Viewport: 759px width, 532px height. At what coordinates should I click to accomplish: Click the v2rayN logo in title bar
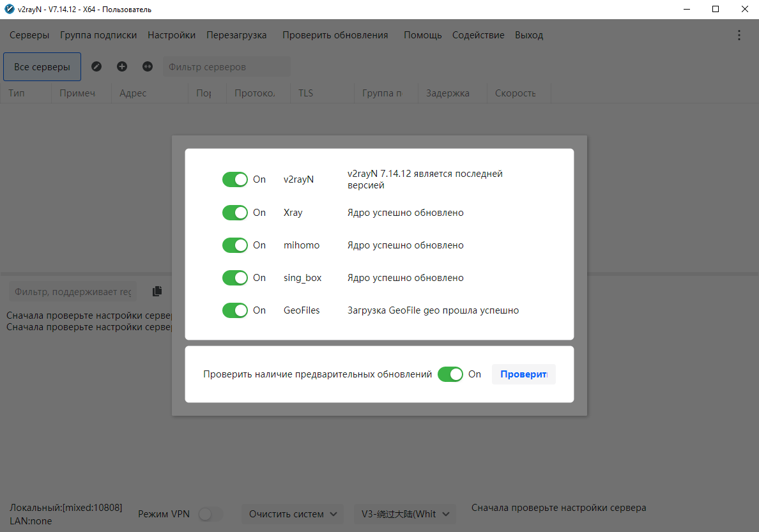(10, 10)
